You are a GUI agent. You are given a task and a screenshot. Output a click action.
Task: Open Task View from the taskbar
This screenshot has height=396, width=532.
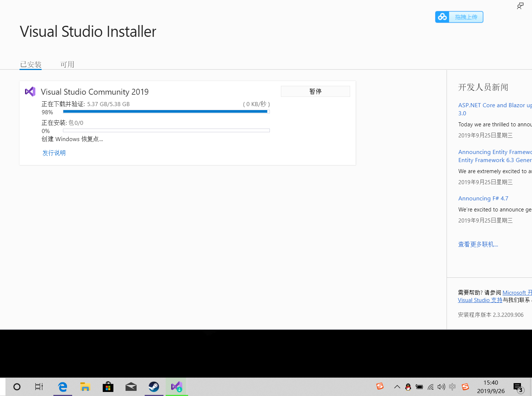pyautogui.click(x=39, y=387)
